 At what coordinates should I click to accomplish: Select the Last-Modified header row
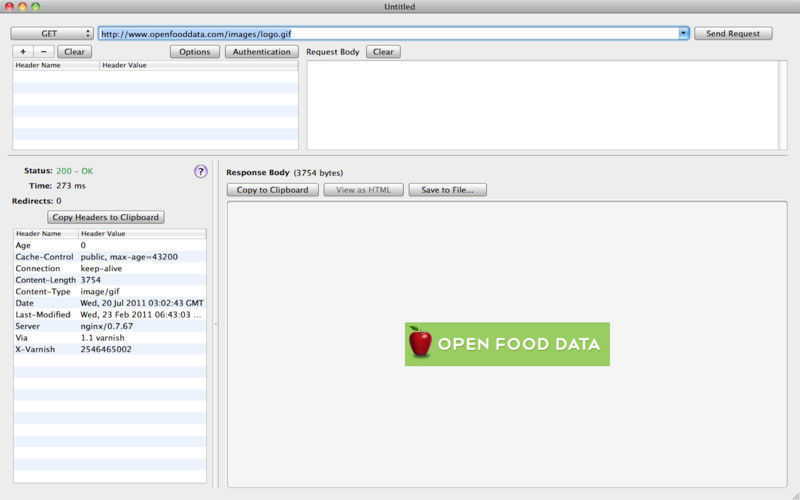(110, 315)
